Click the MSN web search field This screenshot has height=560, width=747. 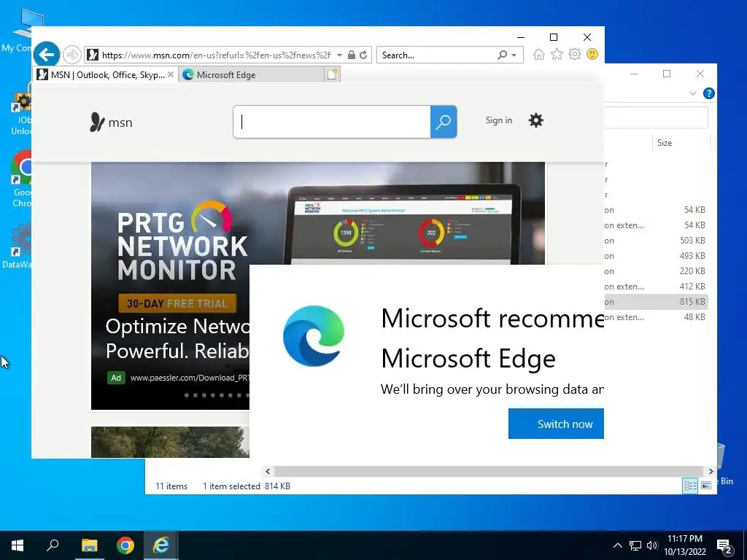tap(332, 122)
